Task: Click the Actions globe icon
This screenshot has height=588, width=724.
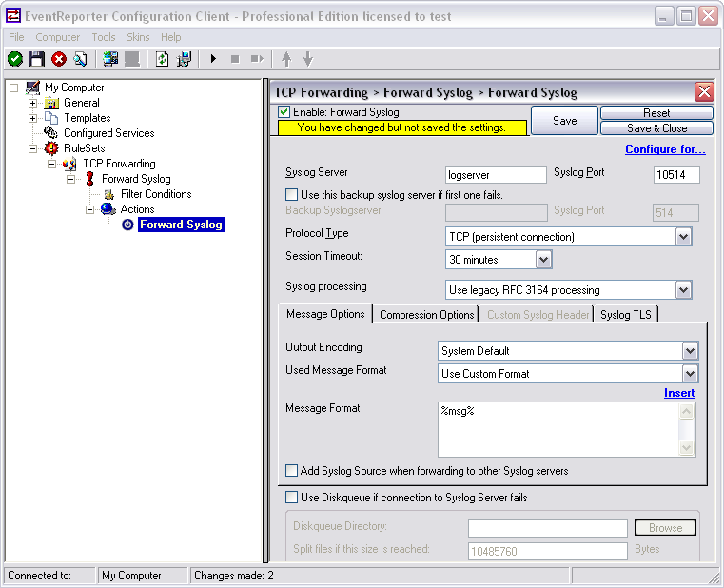Action: pyautogui.click(x=108, y=209)
